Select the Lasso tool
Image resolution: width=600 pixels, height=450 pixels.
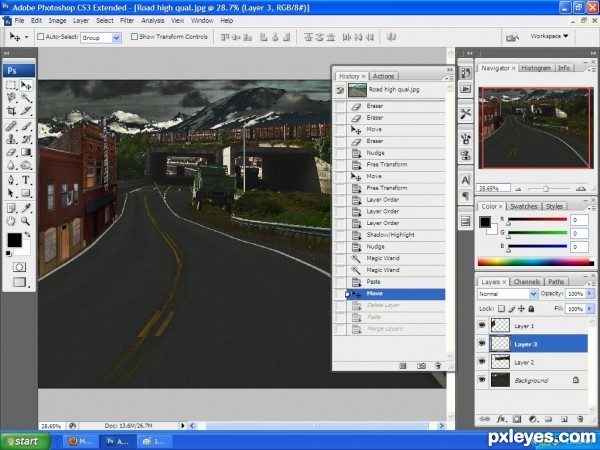coord(11,98)
